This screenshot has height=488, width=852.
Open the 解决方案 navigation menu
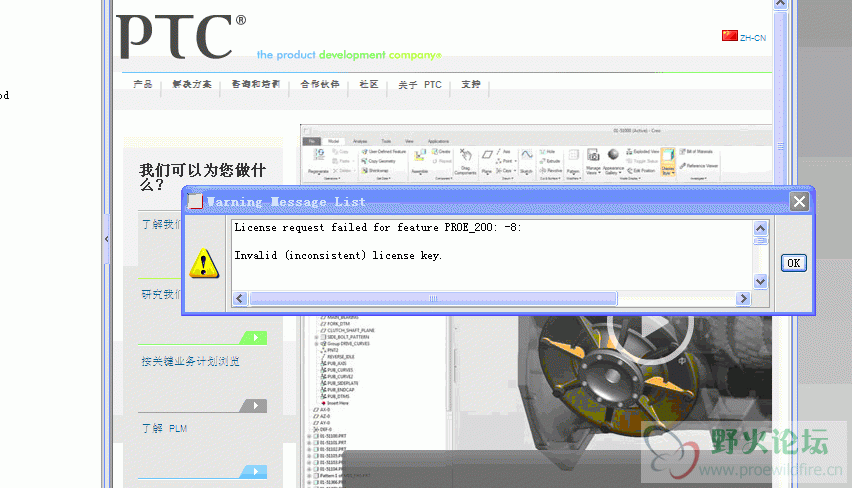pos(192,84)
